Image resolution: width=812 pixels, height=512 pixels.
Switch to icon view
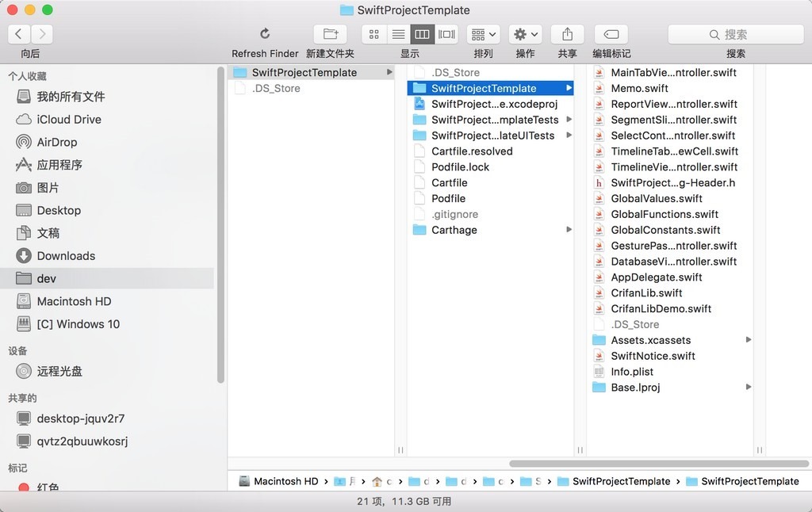[x=374, y=34]
